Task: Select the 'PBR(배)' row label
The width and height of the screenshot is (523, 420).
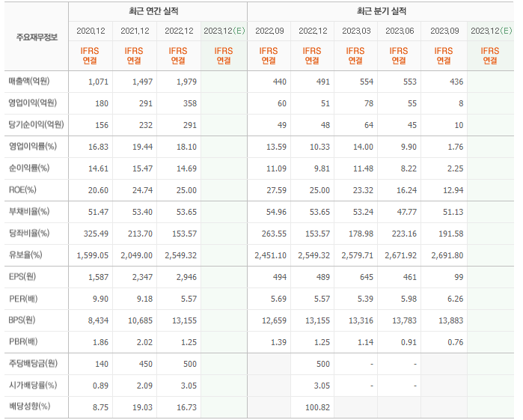Action: [23, 342]
